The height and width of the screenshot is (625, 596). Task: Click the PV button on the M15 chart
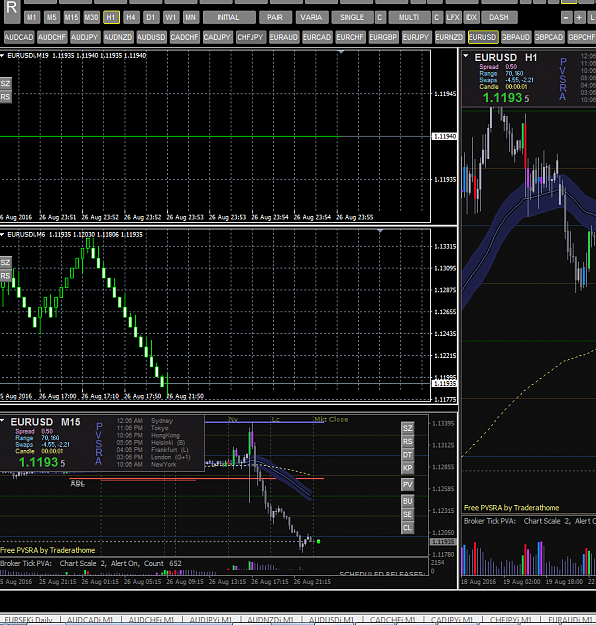(407, 485)
